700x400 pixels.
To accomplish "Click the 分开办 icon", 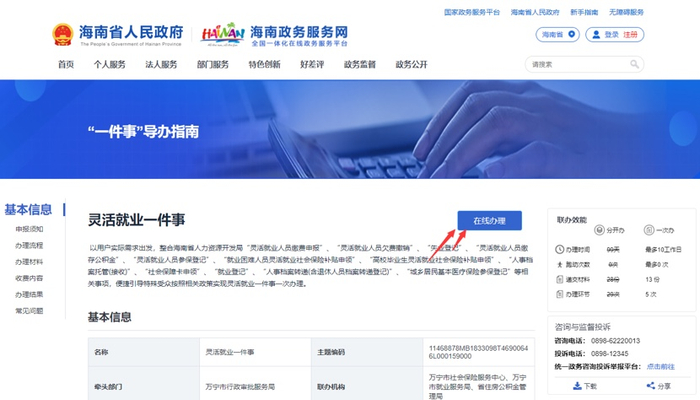I will (600, 230).
